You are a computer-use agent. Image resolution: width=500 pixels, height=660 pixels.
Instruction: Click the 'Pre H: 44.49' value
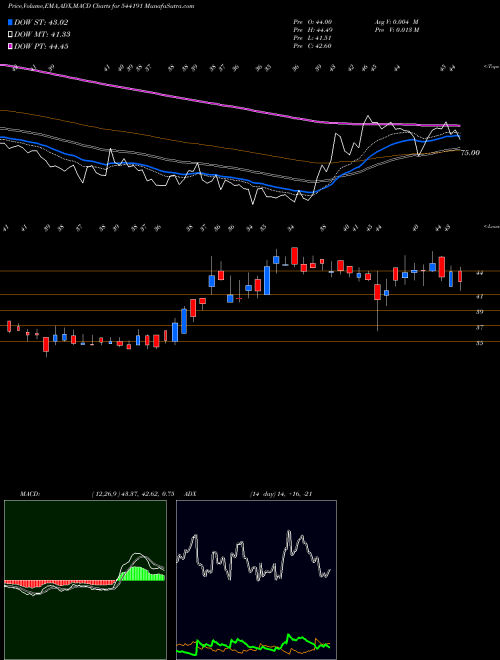313,30
